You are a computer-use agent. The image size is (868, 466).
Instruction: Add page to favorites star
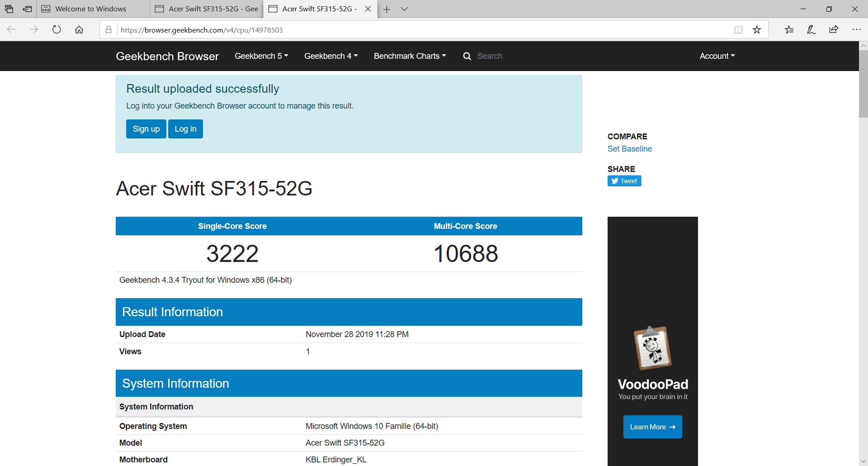click(757, 30)
